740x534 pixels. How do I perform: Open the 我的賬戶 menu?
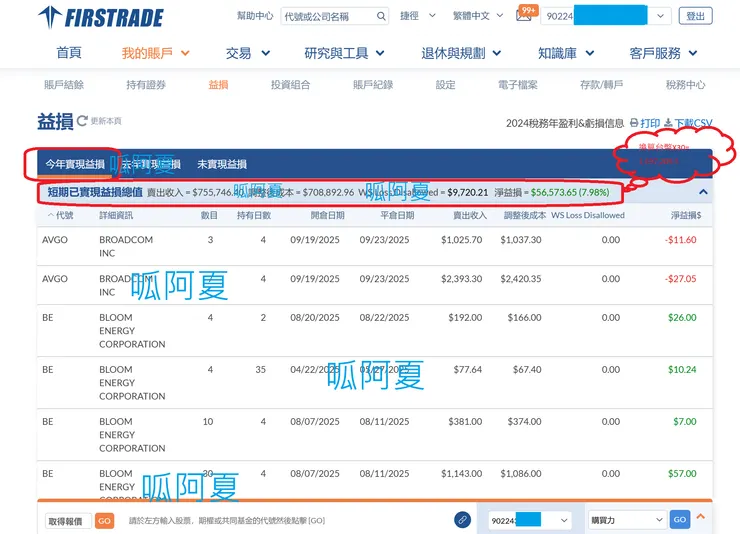[x=155, y=53]
